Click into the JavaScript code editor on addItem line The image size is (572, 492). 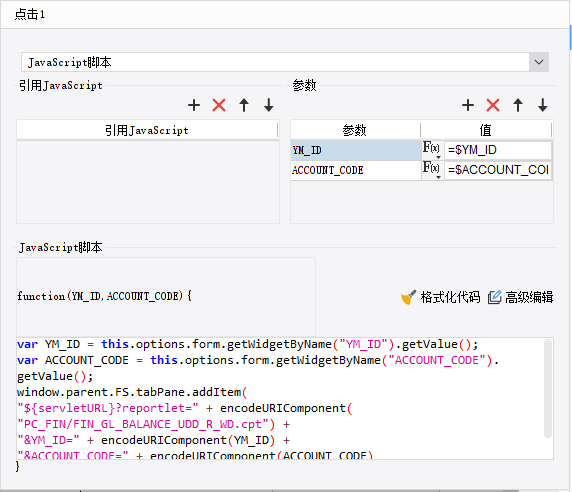[132, 392]
